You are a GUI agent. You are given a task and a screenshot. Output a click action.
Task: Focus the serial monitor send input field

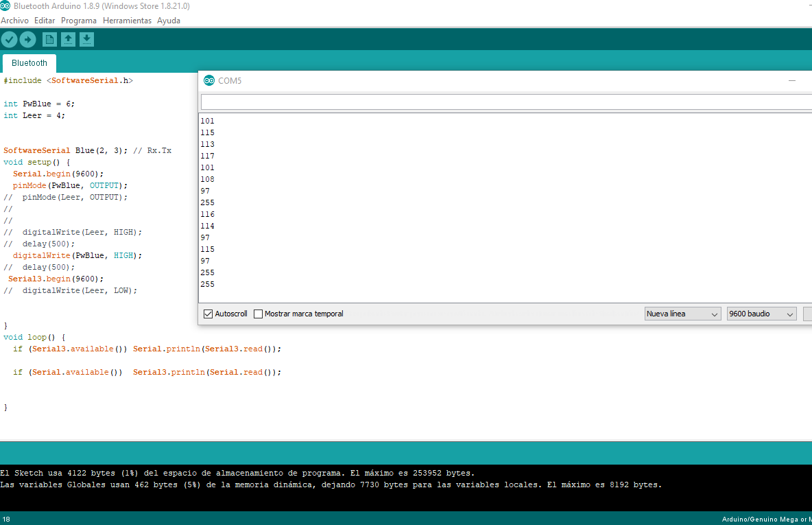[506, 102]
